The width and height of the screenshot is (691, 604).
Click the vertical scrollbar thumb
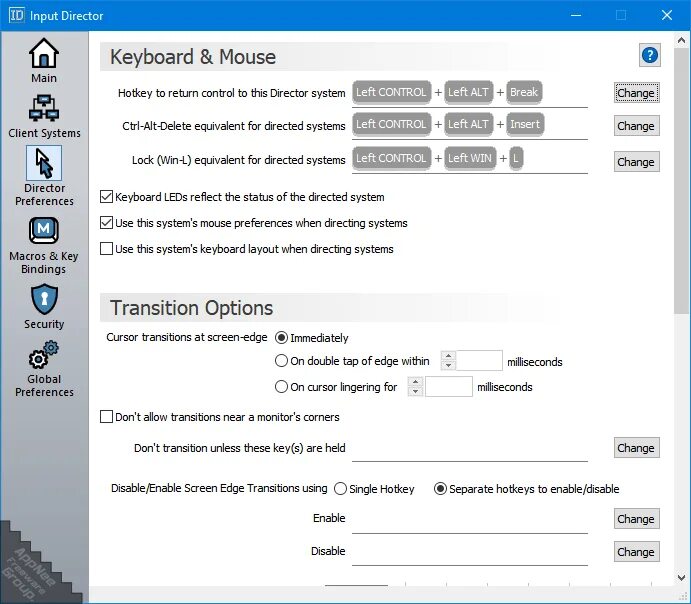[x=681, y=181]
